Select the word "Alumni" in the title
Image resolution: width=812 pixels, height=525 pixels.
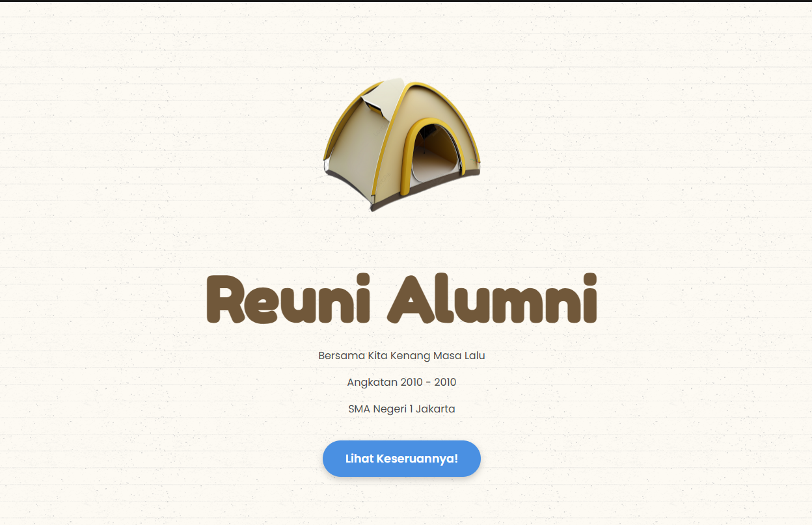pyautogui.click(x=493, y=299)
